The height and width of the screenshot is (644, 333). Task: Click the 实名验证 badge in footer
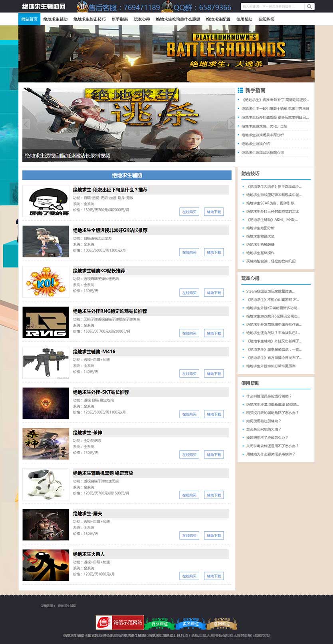pyautogui.click(x=190, y=623)
